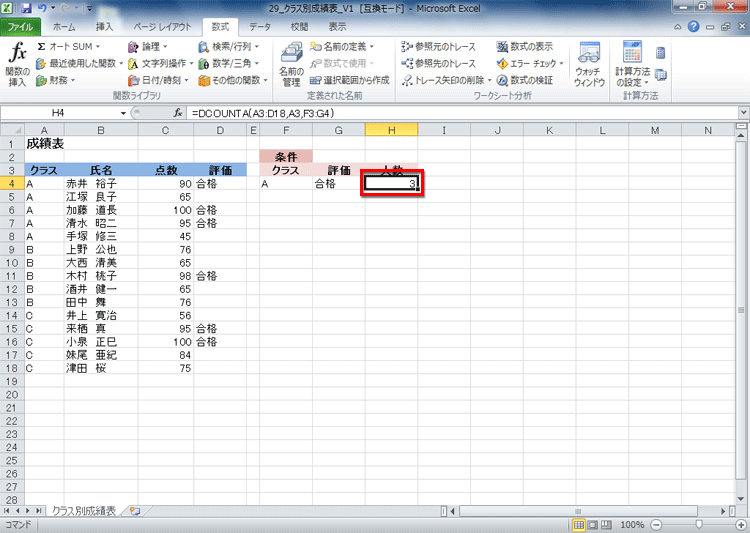Click Evaluate Formula (数式の検証)

(525, 80)
